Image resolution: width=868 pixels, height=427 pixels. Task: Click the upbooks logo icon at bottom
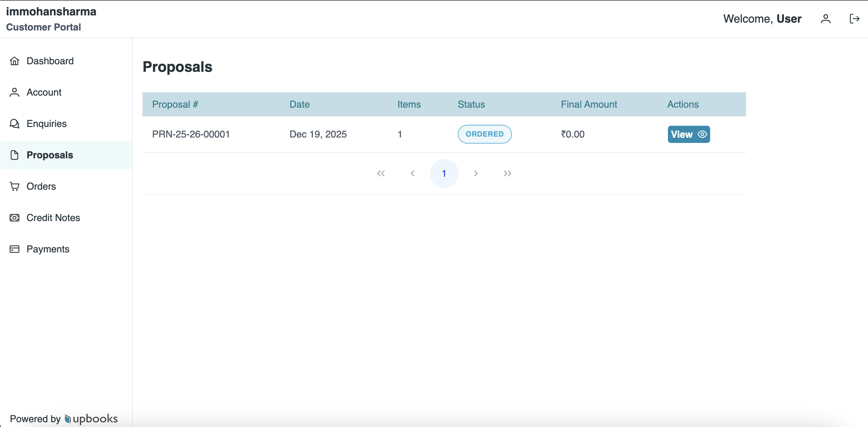click(x=67, y=419)
